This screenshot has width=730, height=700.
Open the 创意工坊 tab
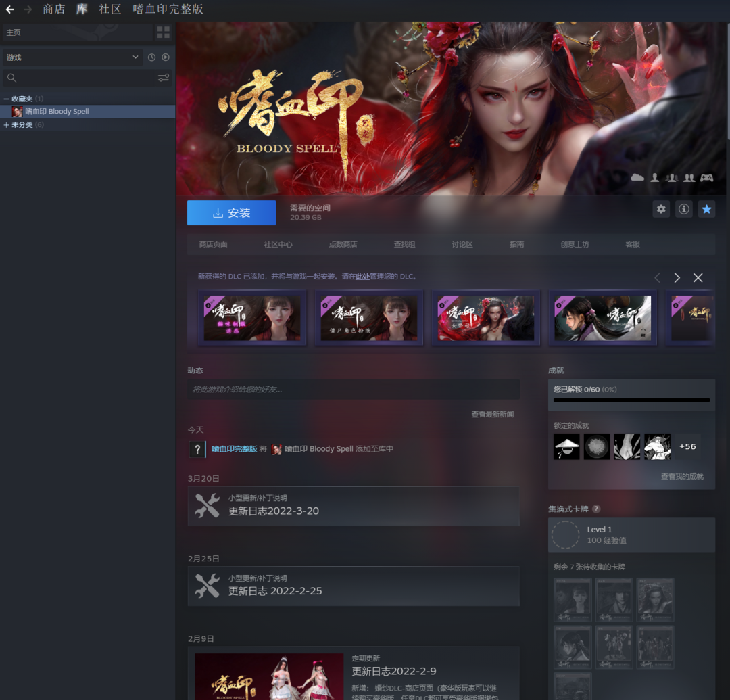pyautogui.click(x=575, y=245)
